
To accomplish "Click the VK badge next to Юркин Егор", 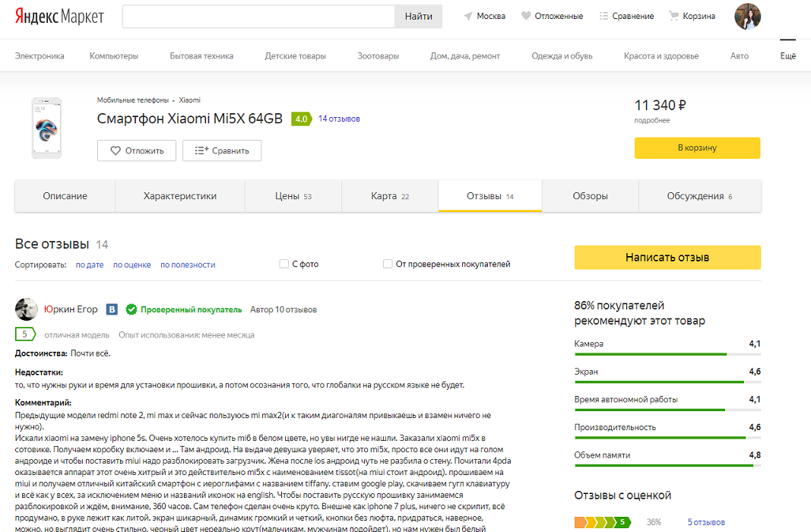I will (x=112, y=309).
